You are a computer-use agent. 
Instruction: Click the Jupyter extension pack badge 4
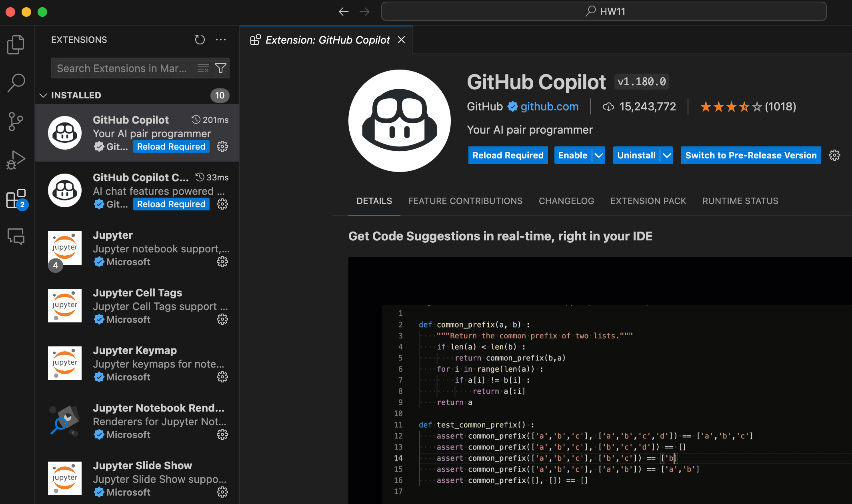56,265
